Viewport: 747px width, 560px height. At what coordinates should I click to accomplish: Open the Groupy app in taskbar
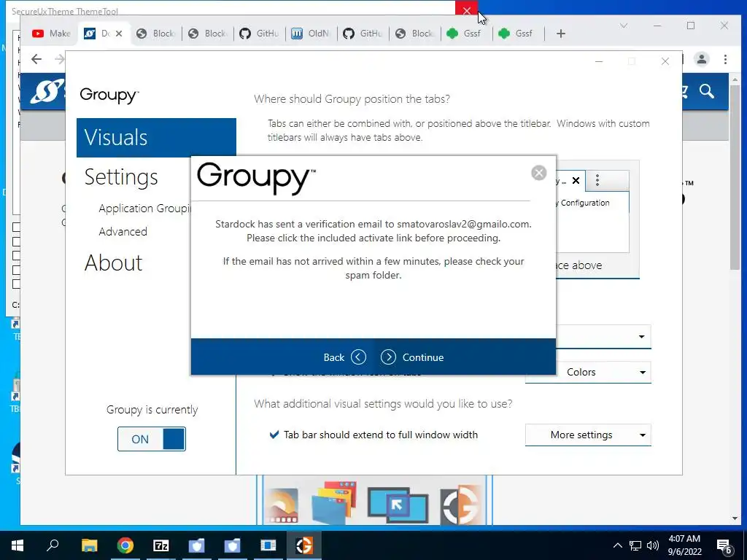point(304,545)
